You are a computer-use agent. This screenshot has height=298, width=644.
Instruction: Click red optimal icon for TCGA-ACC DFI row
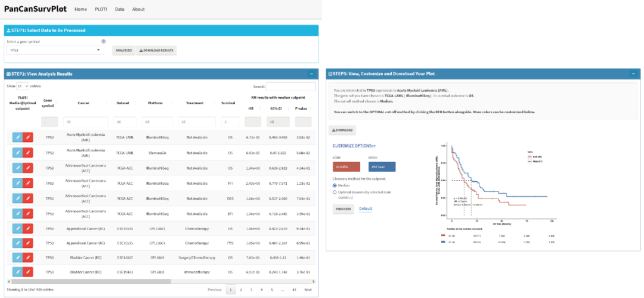[x=28, y=213]
